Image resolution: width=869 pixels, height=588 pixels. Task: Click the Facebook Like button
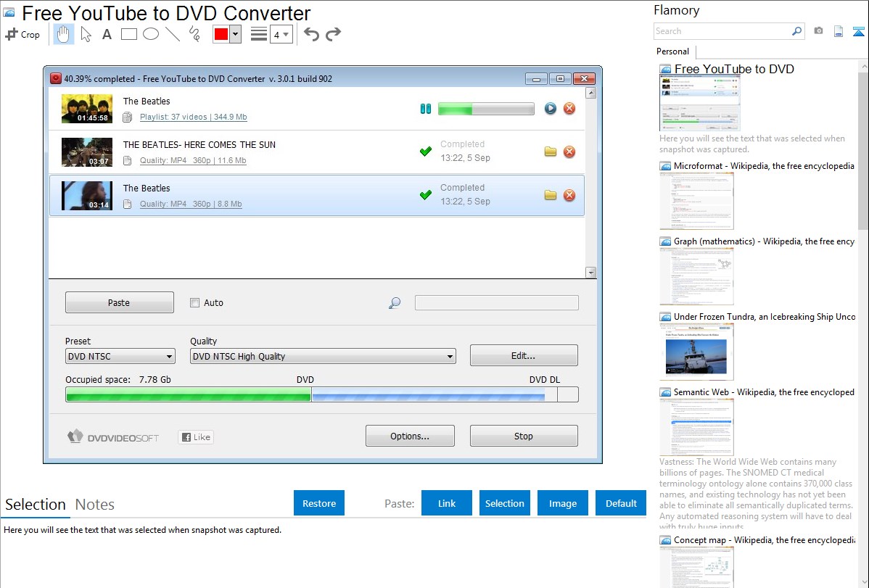pyautogui.click(x=196, y=437)
